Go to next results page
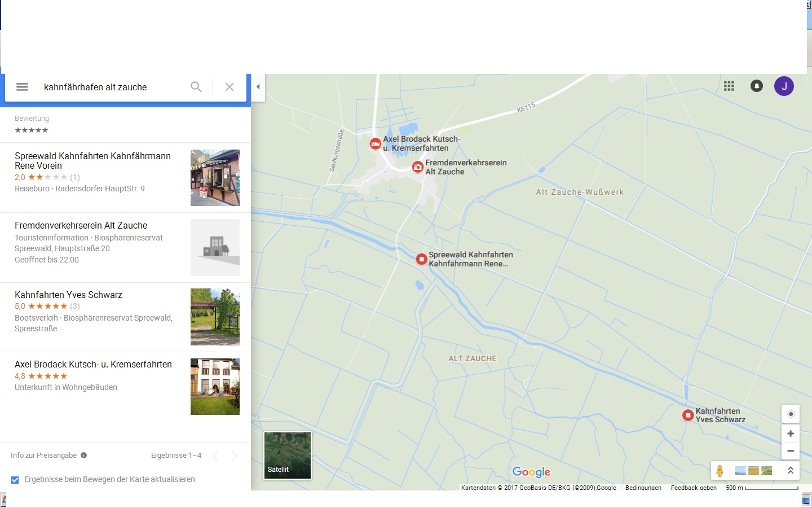Screen dimensions: 812x508 [235, 456]
